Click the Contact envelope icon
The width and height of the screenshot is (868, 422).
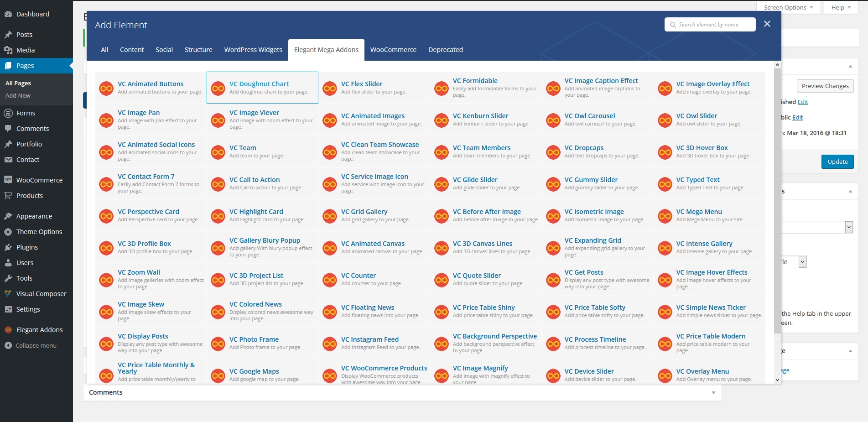[x=8, y=160]
